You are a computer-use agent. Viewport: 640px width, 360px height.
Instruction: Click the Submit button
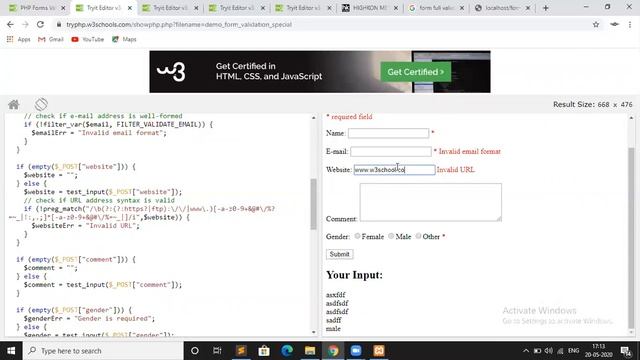coord(340,254)
